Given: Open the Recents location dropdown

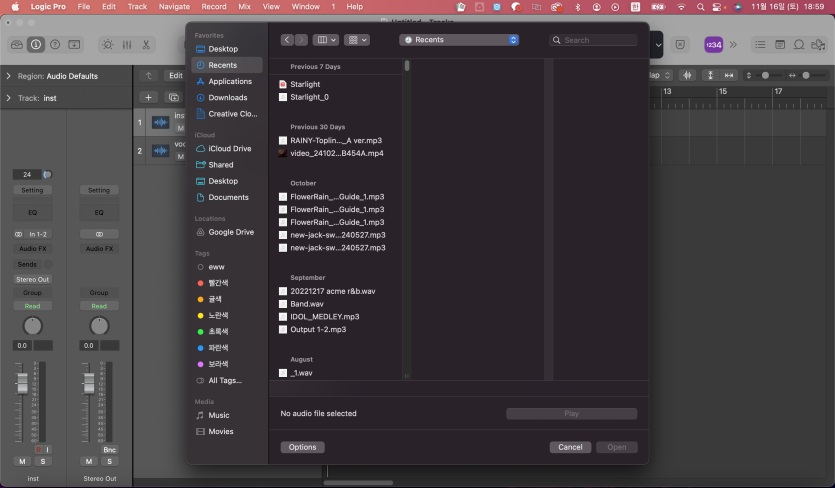Looking at the screenshot, I should pos(458,40).
